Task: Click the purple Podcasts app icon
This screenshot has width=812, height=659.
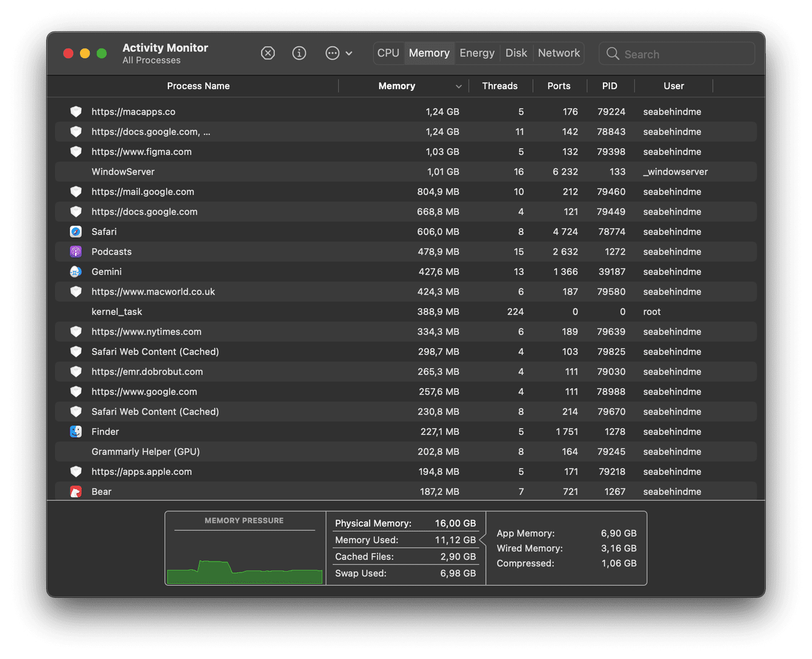Action: (76, 252)
